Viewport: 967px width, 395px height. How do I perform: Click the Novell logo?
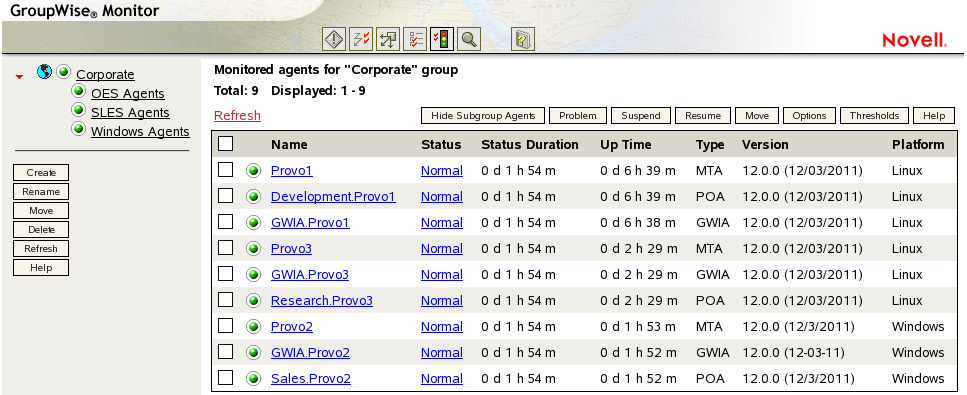(x=914, y=41)
